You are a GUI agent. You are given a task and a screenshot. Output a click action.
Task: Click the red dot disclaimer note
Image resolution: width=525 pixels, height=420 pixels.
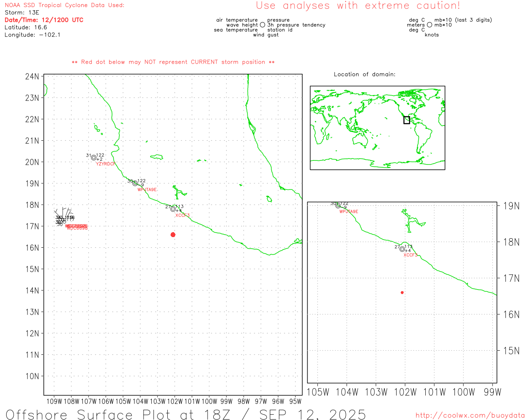pyautogui.click(x=173, y=62)
